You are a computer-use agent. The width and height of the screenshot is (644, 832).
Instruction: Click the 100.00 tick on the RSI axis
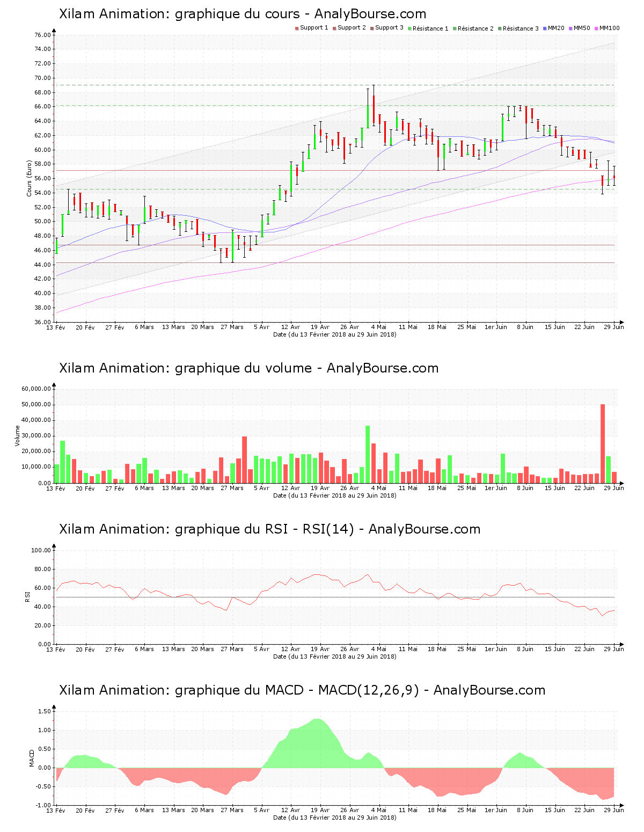click(x=41, y=550)
